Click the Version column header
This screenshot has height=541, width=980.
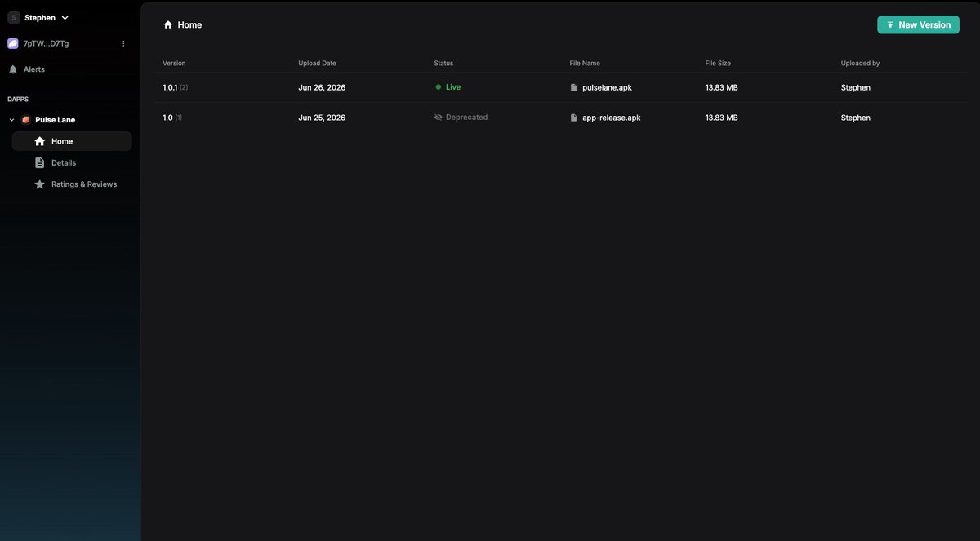174,63
